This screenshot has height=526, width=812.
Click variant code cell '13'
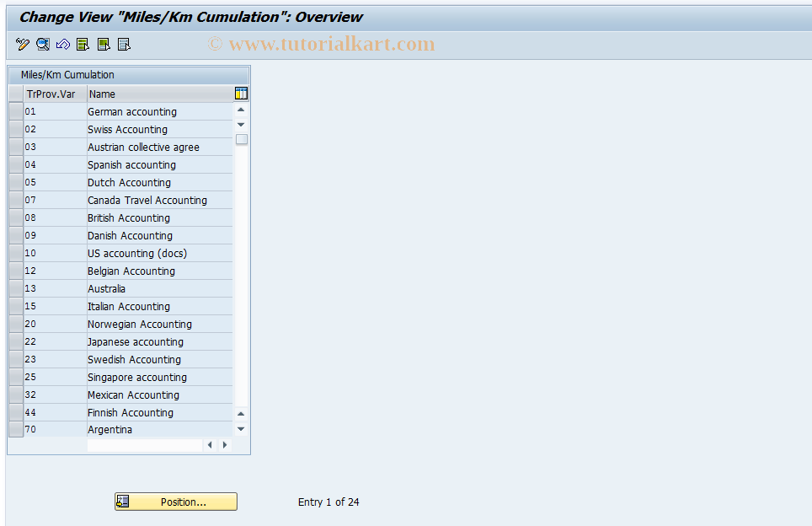[x=55, y=288]
